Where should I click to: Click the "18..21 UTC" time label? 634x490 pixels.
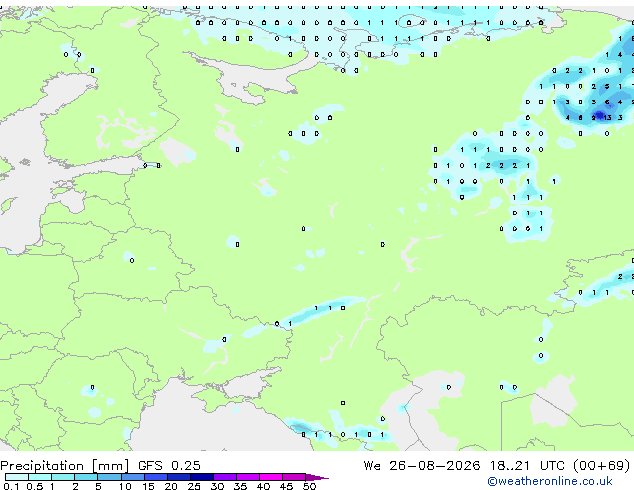click(527, 465)
